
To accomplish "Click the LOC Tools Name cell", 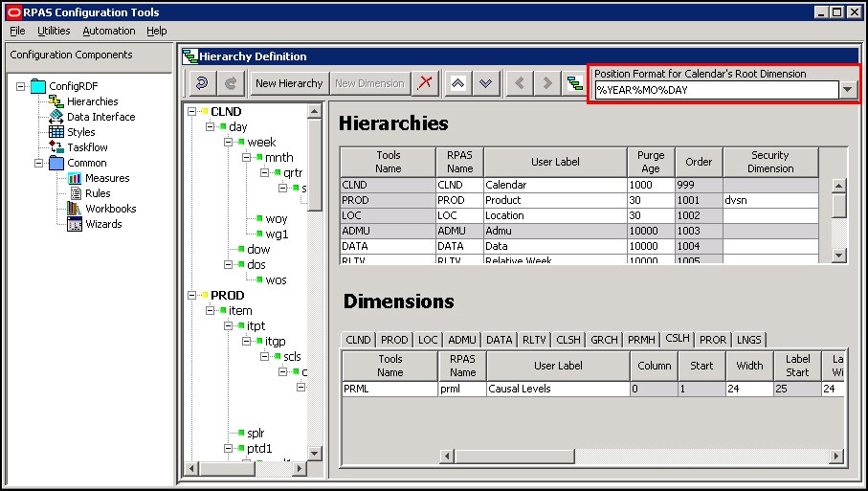I will (388, 215).
